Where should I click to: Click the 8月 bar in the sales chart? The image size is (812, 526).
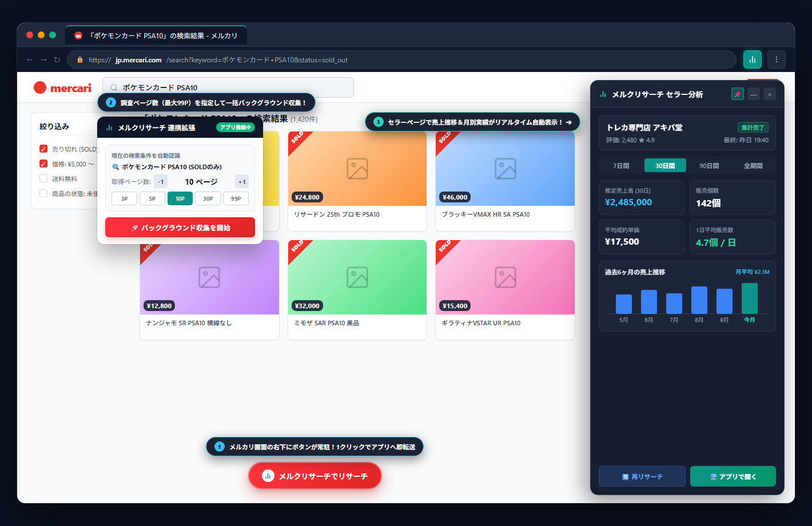pos(699,300)
